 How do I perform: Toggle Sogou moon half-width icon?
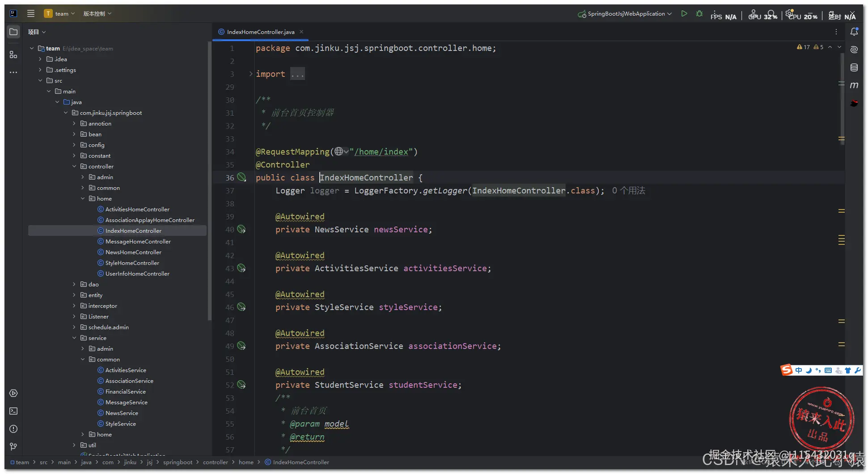809,370
